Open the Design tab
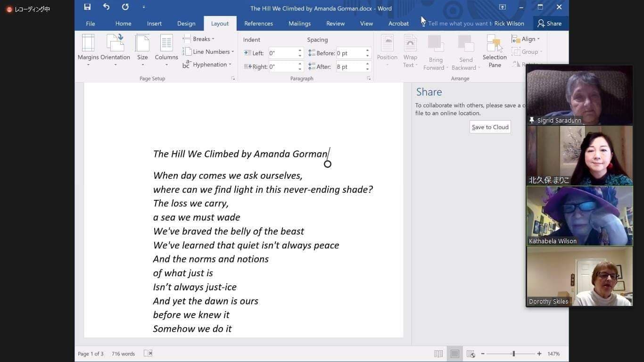The width and height of the screenshot is (644, 362). pos(186,24)
